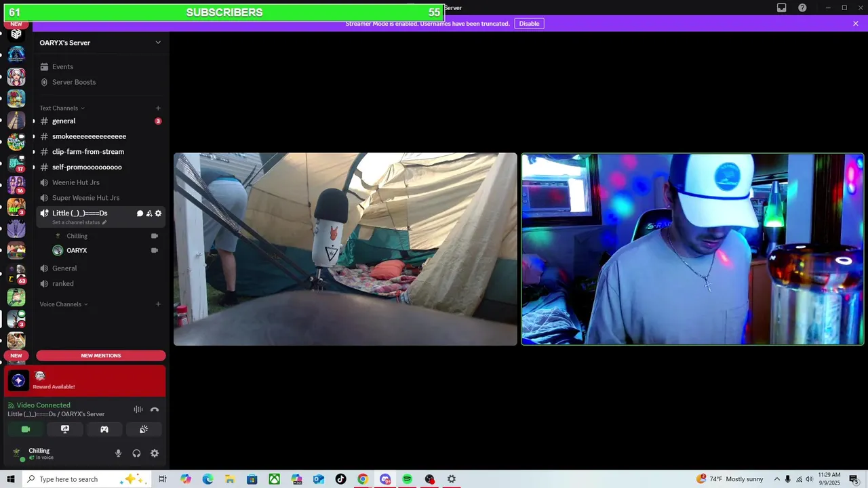Dismiss the Streamer Mode notice bar
Screen dimensions: 868x488
coord(856,24)
